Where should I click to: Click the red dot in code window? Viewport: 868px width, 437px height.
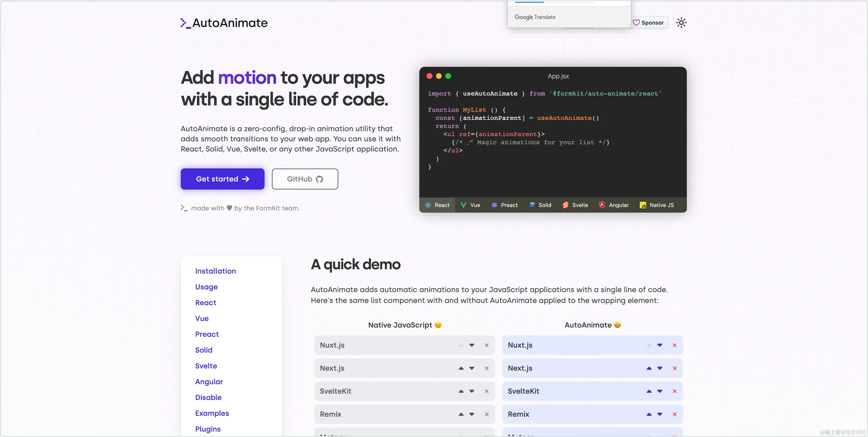(429, 76)
